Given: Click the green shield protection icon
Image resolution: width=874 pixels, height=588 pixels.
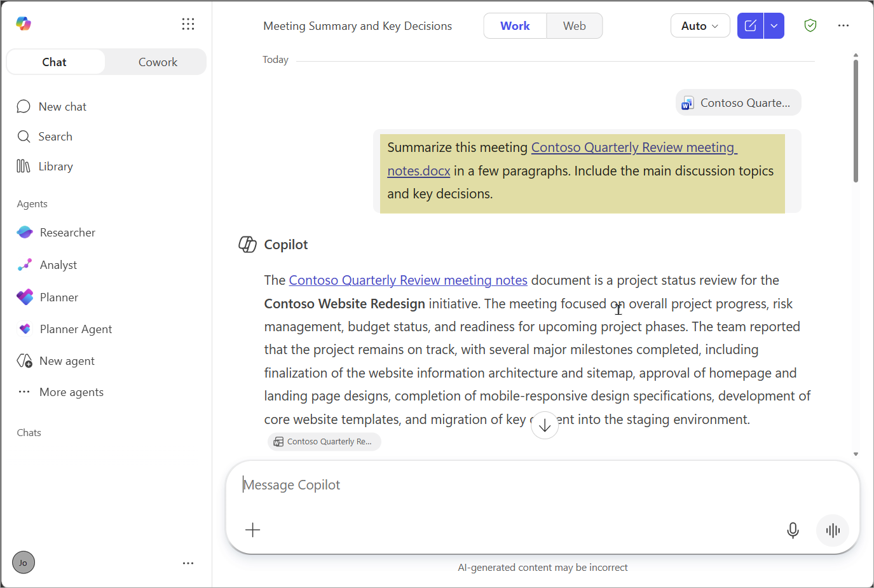Looking at the screenshot, I should (x=810, y=25).
